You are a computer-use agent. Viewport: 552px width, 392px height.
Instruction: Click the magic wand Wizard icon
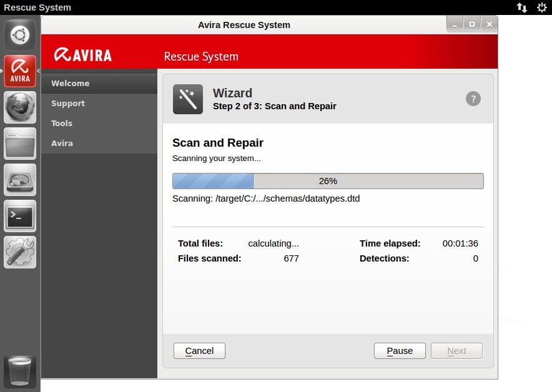point(187,99)
